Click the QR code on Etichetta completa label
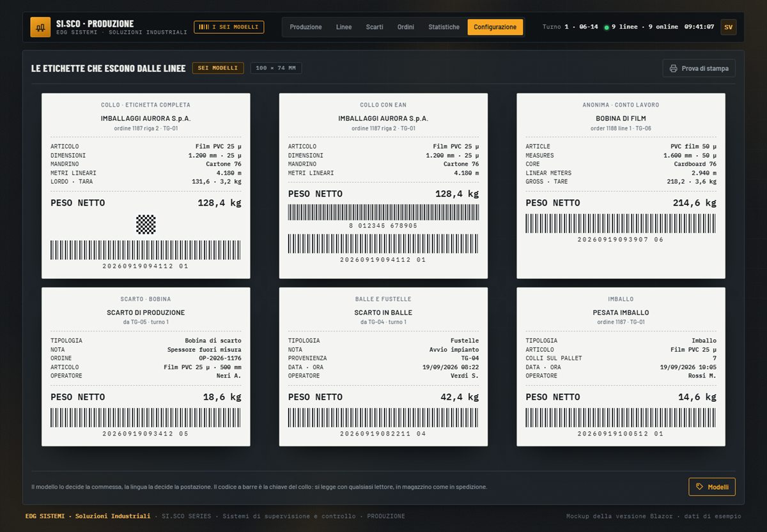The image size is (767, 532). [x=146, y=224]
